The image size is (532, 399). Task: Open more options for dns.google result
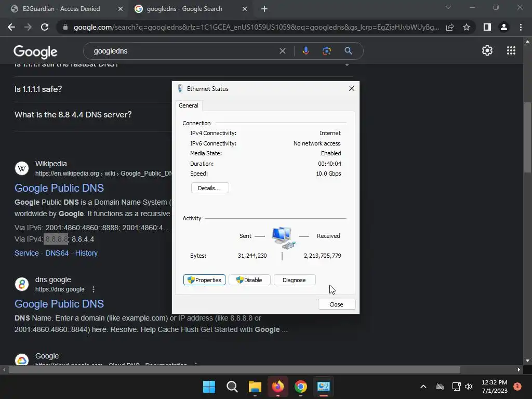tap(94, 289)
